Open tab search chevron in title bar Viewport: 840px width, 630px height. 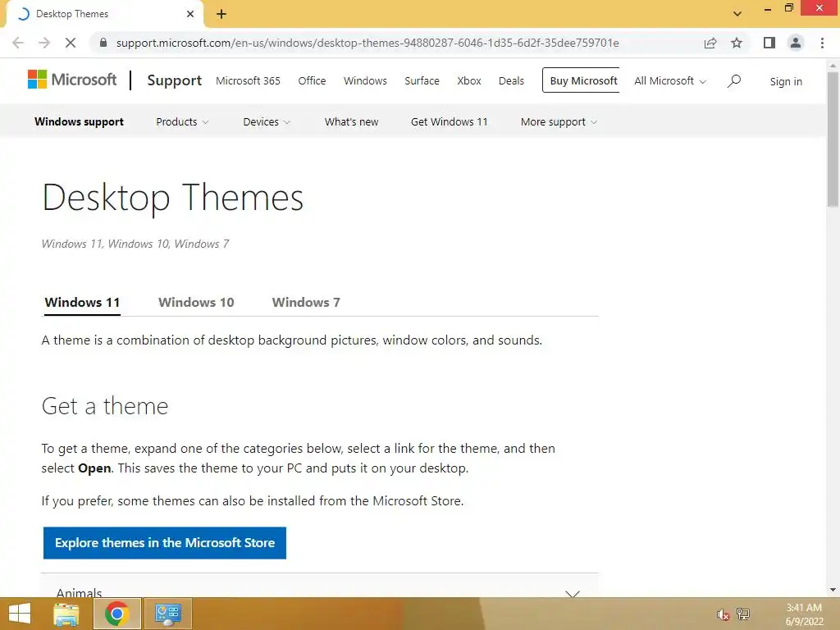[x=737, y=14]
